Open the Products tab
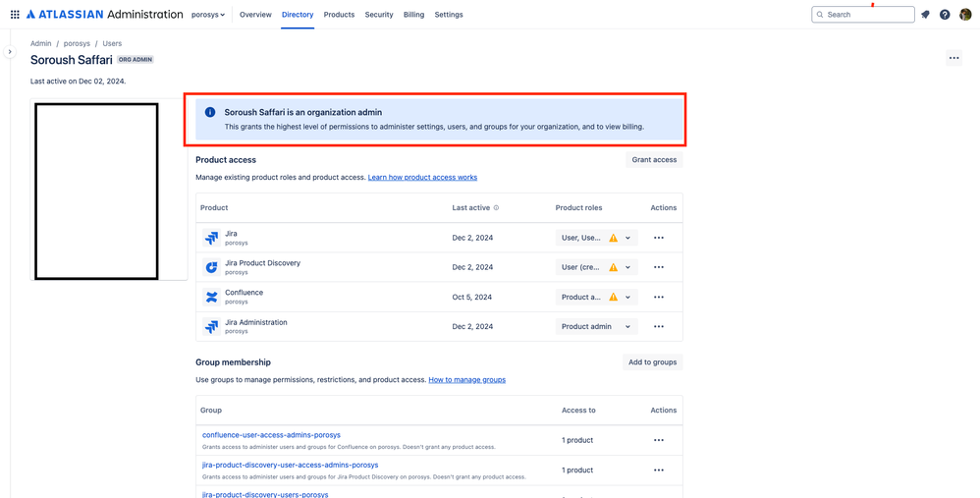This screenshot has width=980, height=498. [x=339, y=15]
